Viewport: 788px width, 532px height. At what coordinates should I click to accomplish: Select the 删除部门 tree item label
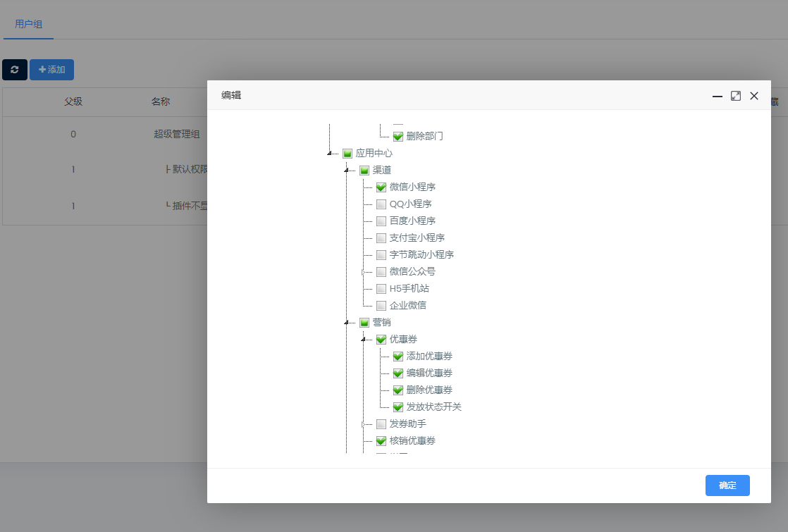424,137
